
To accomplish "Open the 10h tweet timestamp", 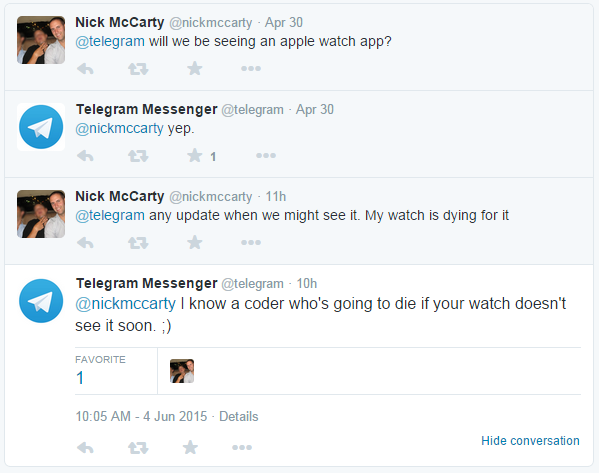I will [x=307, y=284].
